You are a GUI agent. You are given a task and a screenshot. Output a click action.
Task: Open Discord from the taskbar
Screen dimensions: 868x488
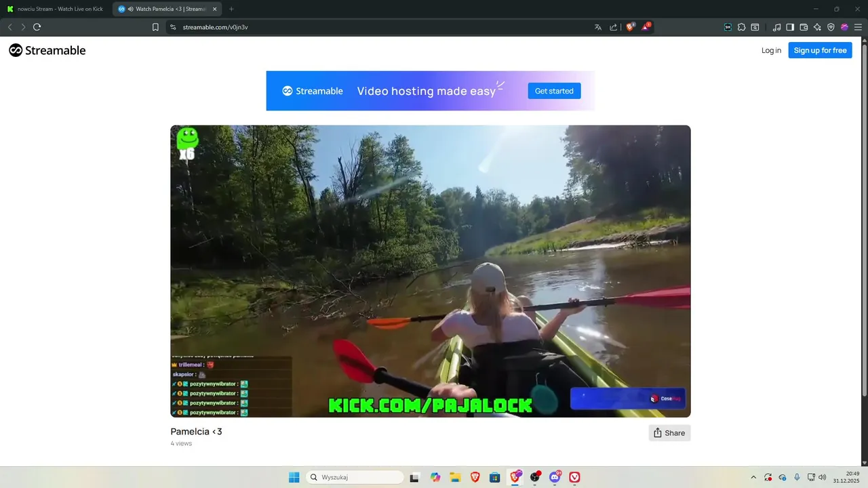[555, 477]
